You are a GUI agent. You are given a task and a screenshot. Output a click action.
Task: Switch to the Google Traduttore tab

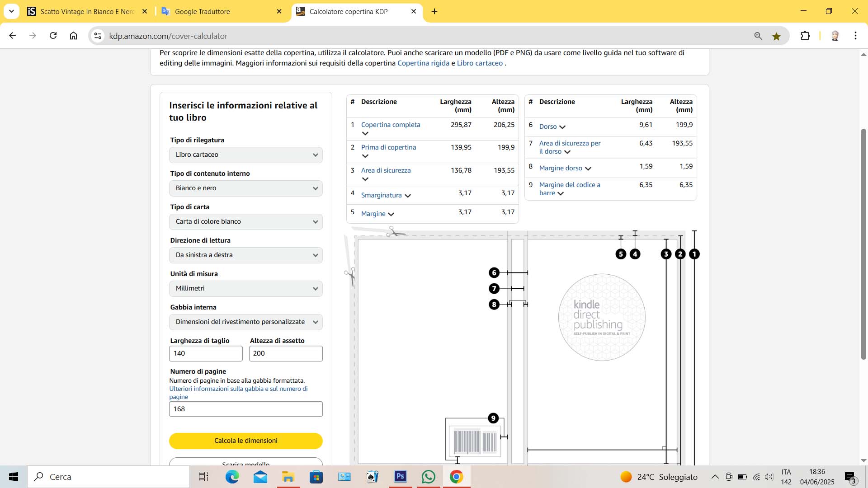(x=203, y=12)
